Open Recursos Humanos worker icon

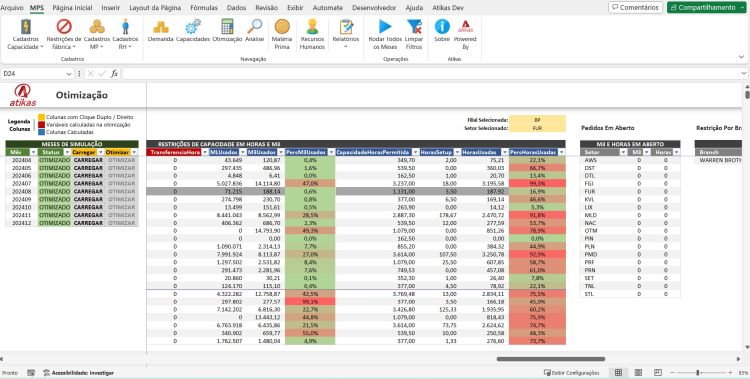click(312, 26)
